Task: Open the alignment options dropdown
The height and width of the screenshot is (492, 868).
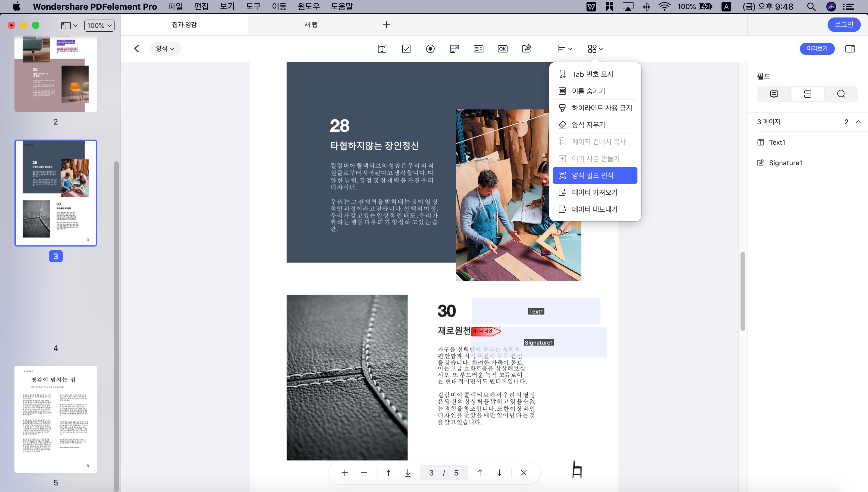Action: [565, 49]
